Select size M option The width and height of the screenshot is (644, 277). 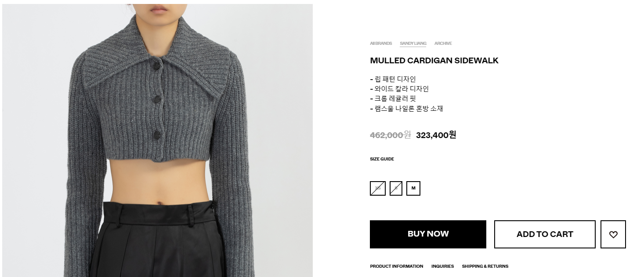click(413, 188)
